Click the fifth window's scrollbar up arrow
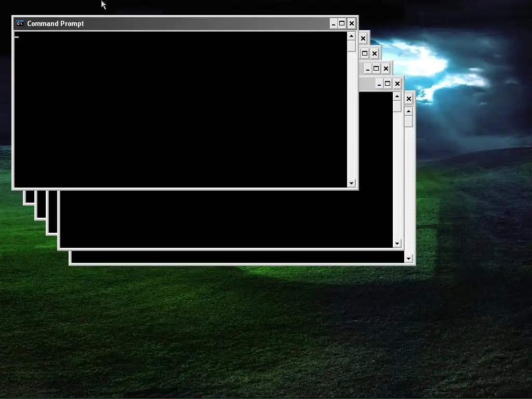This screenshot has width=532, height=399. (397, 97)
